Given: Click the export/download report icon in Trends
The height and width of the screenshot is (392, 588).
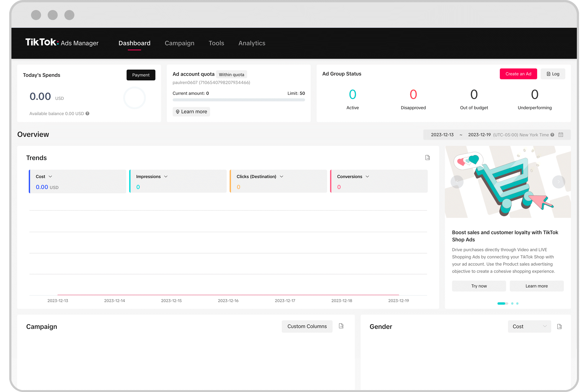Looking at the screenshot, I should (428, 158).
